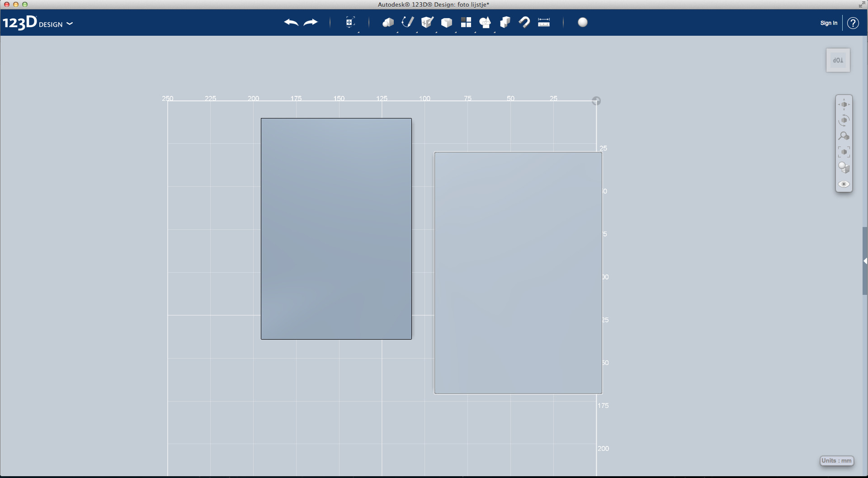Open the visual style display options
The width and height of the screenshot is (868, 478).
[x=844, y=168]
